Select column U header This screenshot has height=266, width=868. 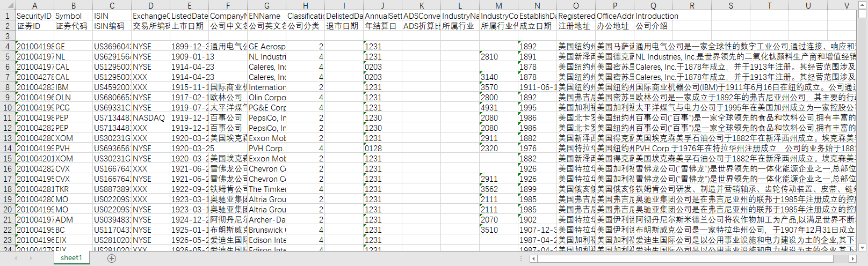(x=808, y=5)
